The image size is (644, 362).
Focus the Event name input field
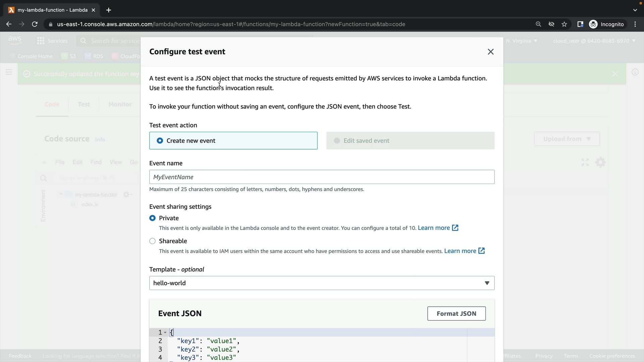(321, 177)
